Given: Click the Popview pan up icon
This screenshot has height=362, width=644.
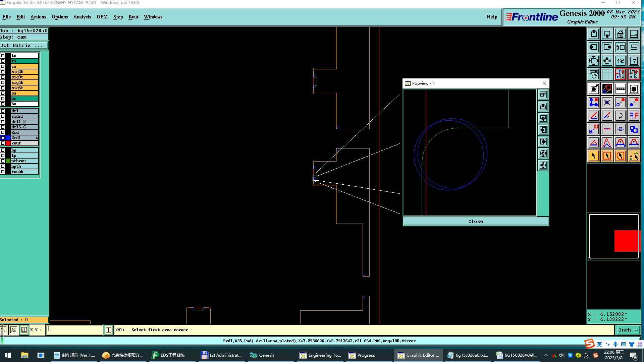Looking at the screenshot, I should click(543, 107).
